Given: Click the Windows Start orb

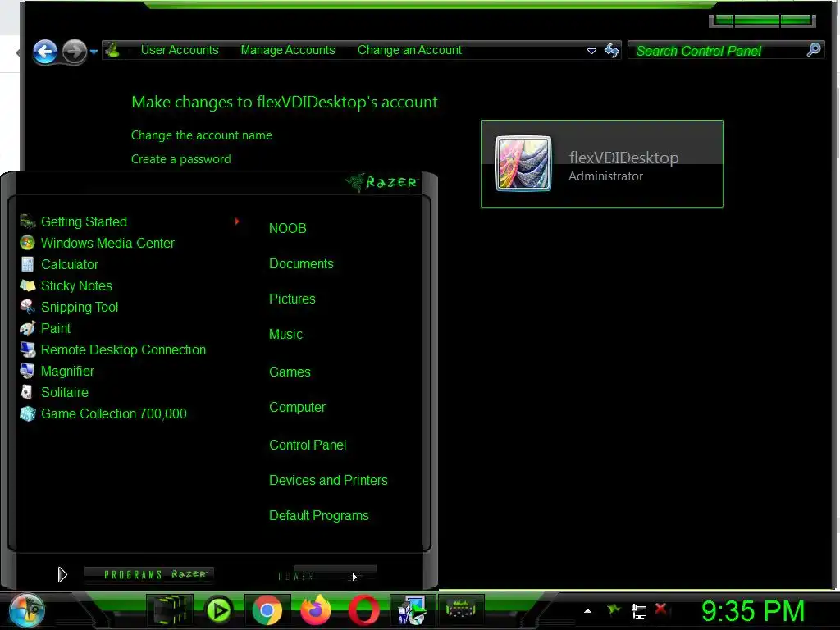Looking at the screenshot, I should [x=27, y=610].
